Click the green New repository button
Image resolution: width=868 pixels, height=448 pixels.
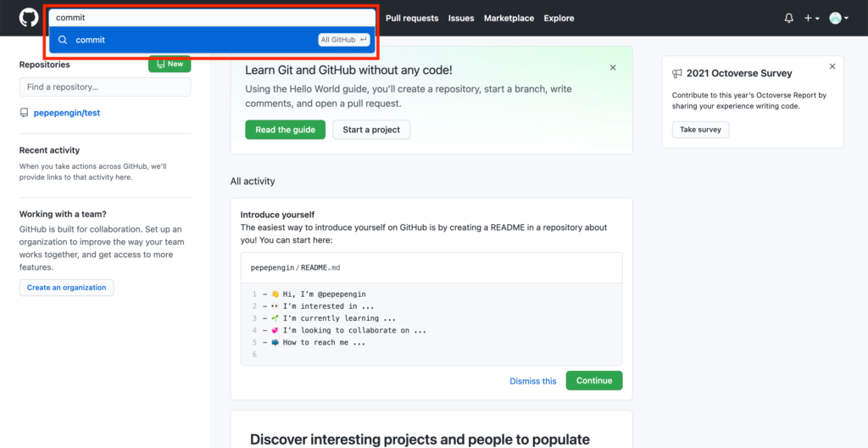pyautogui.click(x=170, y=64)
